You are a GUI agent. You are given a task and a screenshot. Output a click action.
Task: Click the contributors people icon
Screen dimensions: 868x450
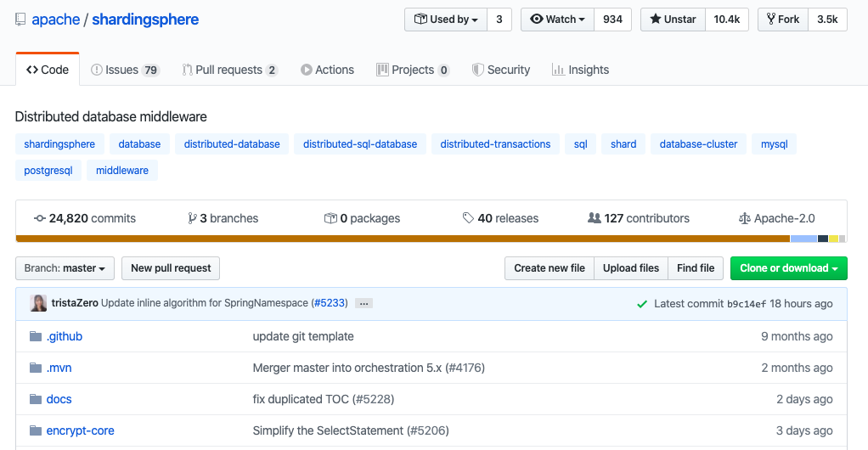[x=595, y=218]
